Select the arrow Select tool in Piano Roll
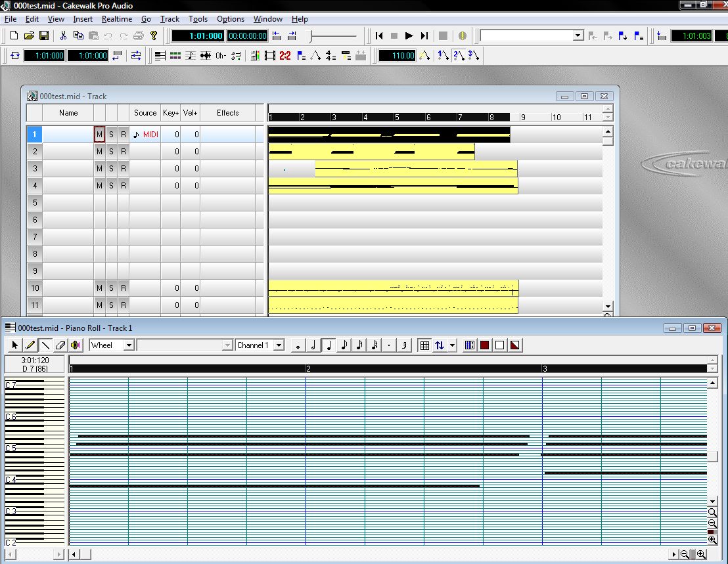 tap(14, 345)
